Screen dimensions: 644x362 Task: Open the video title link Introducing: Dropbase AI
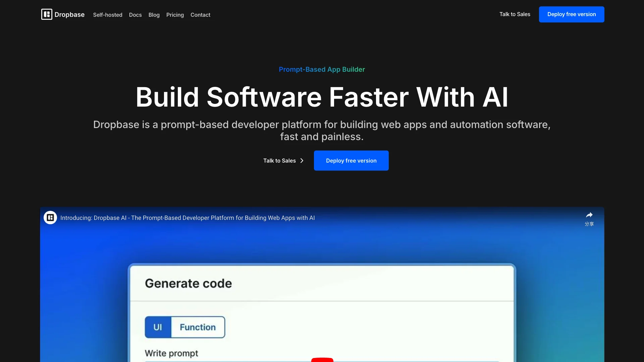tap(187, 218)
